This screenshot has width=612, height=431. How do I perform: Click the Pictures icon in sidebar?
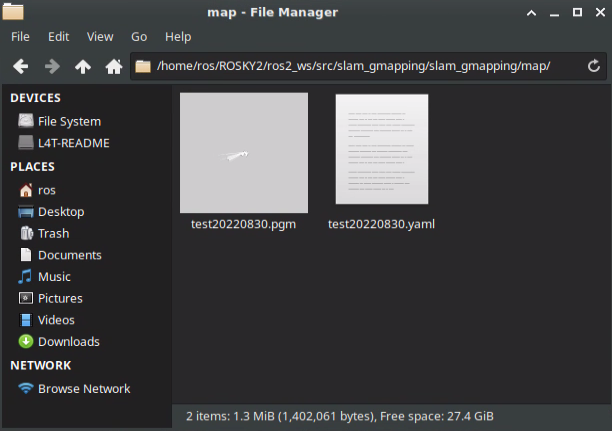coord(26,298)
